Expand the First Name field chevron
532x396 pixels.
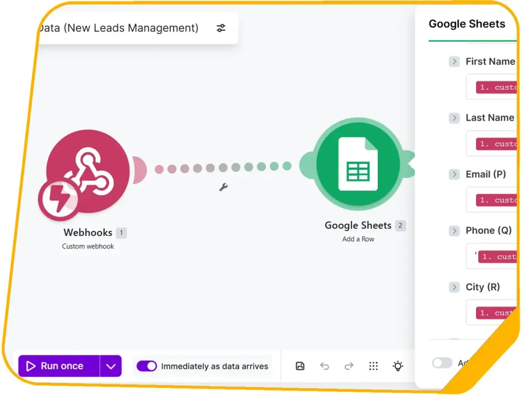[x=454, y=62]
